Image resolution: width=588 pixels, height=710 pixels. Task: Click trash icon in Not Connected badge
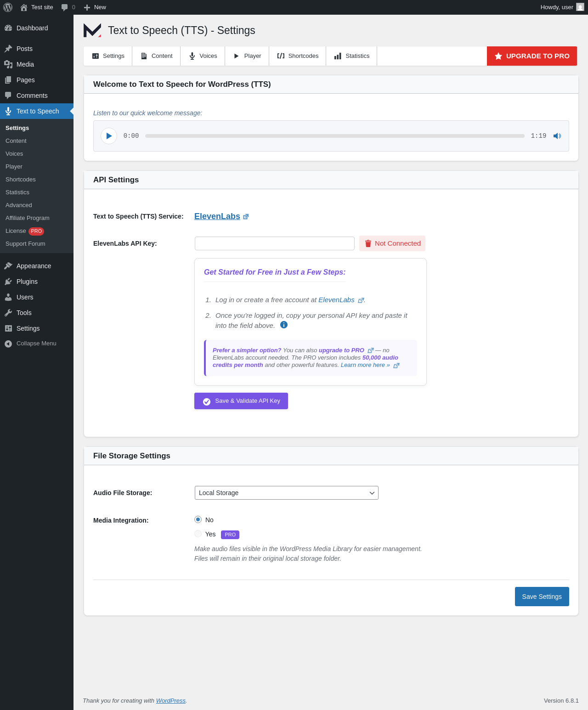[368, 243]
